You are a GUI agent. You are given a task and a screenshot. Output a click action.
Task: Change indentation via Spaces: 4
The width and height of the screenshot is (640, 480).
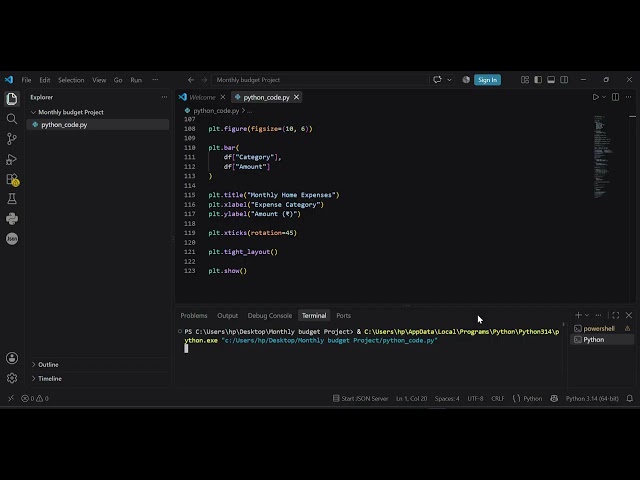pos(447,398)
